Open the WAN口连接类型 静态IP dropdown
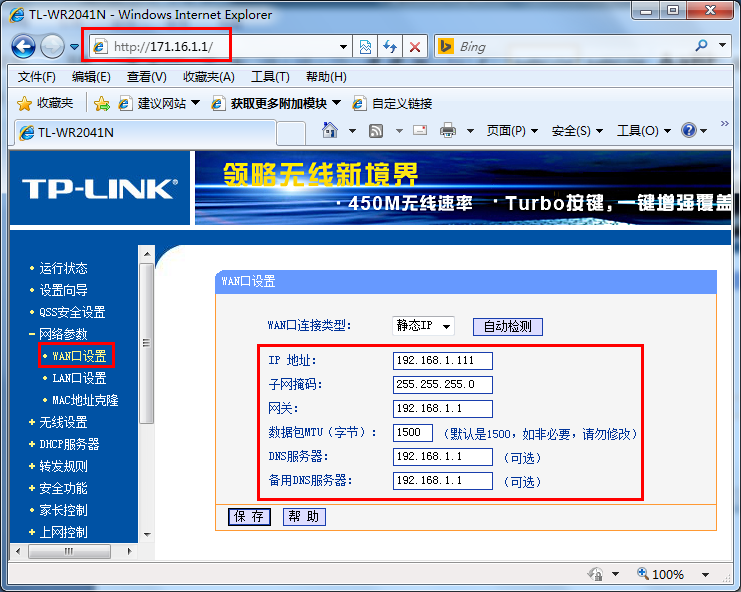The image size is (741, 592). click(424, 326)
